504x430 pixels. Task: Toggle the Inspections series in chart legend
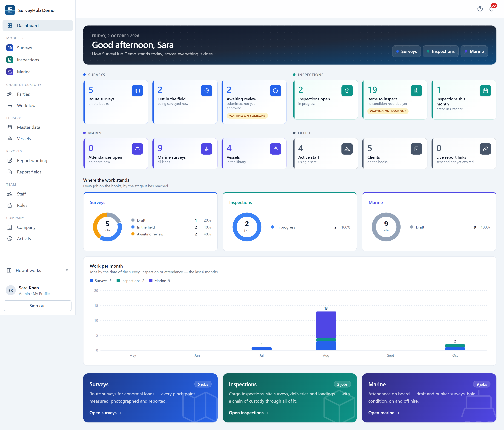[130, 281]
